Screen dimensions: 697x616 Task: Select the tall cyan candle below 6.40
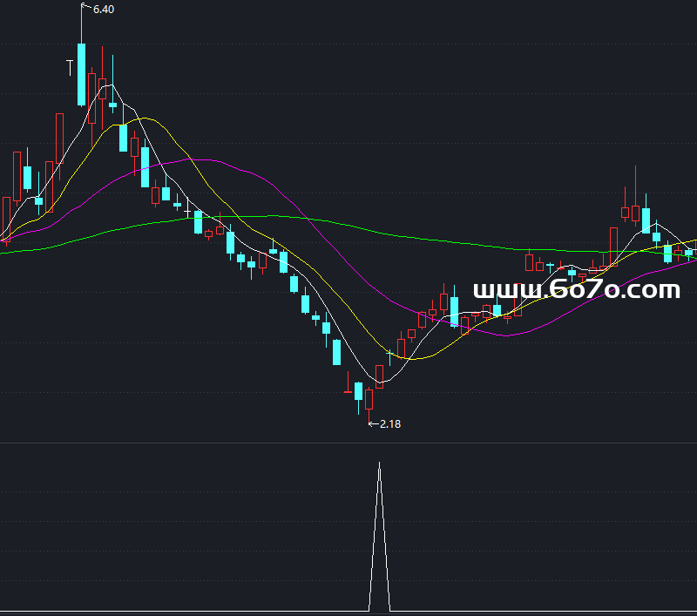[x=81, y=73]
